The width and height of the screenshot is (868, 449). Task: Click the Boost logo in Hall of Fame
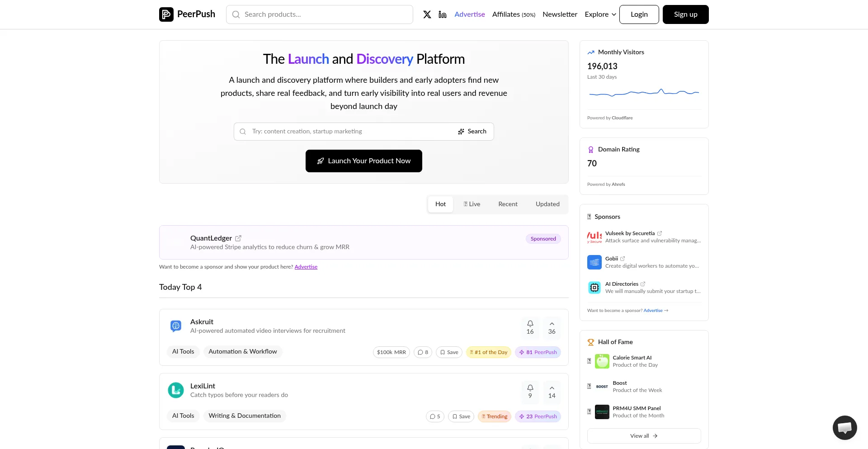[602, 387]
